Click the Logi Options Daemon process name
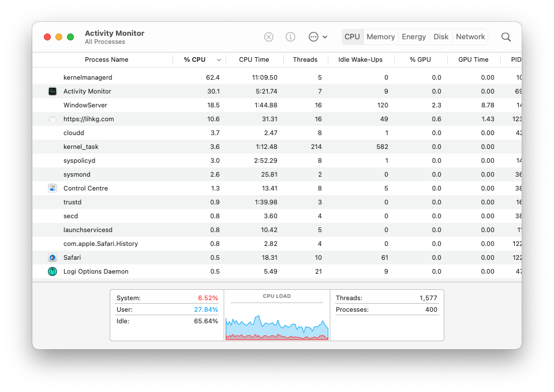 (x=96, y=271)
